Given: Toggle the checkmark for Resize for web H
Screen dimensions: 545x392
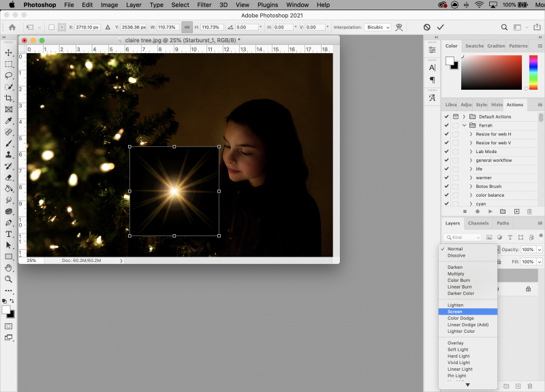Looking at the screenshot, I should (447, 134).
